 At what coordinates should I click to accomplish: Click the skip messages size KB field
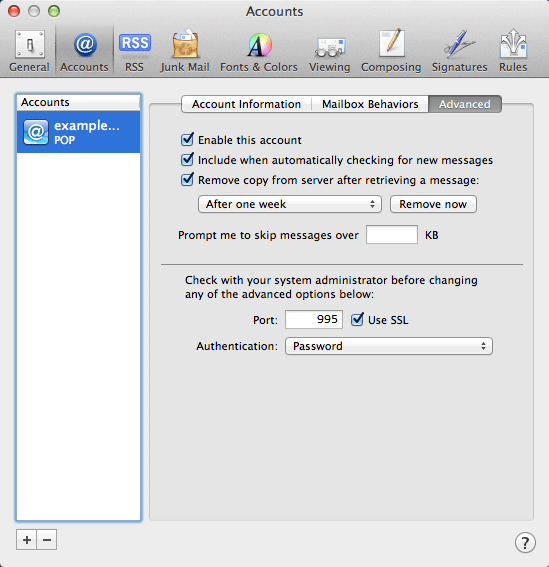point(392,235)
